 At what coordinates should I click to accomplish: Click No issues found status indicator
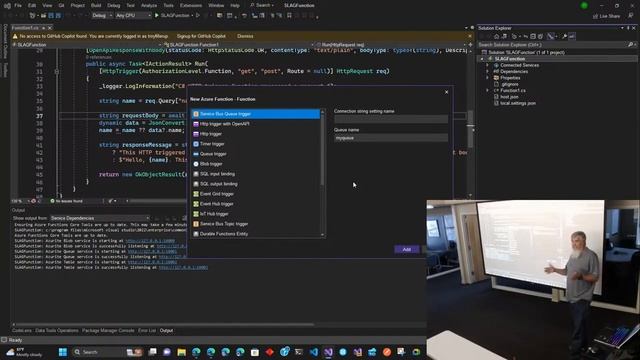66,201
